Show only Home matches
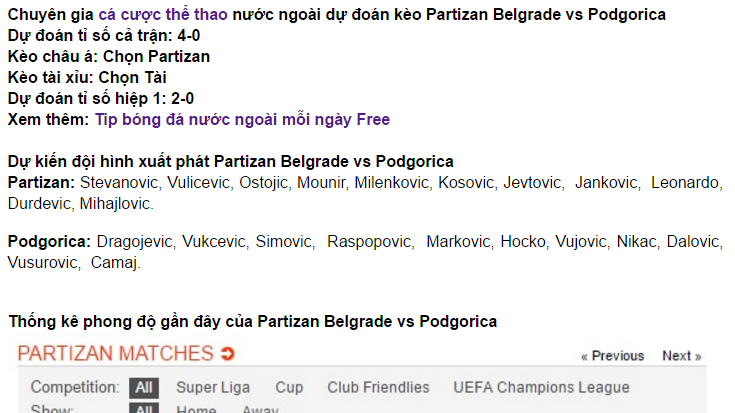 click(x=196, y=408)
